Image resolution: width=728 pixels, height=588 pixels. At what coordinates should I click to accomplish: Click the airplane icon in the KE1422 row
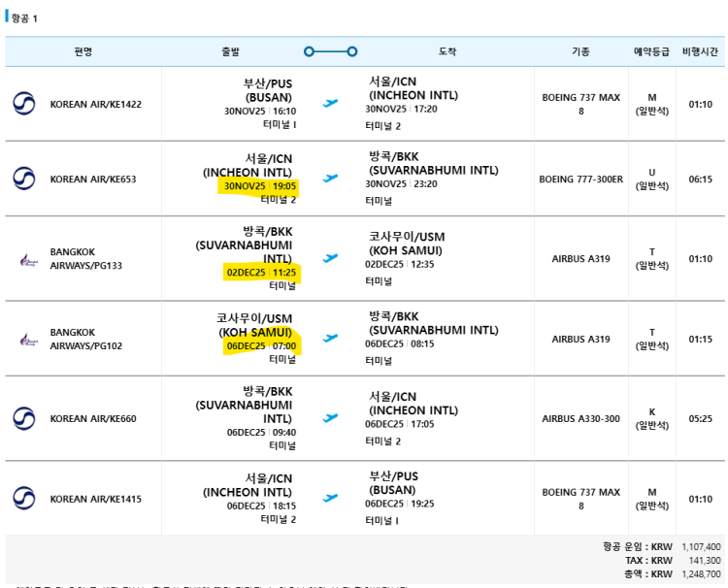pos(330,103)
